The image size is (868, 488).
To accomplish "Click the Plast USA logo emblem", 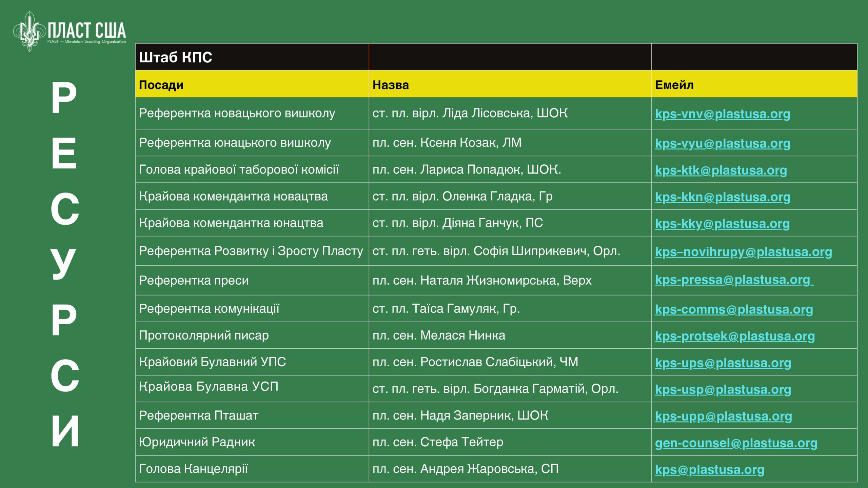I will (x=29, y=32).
